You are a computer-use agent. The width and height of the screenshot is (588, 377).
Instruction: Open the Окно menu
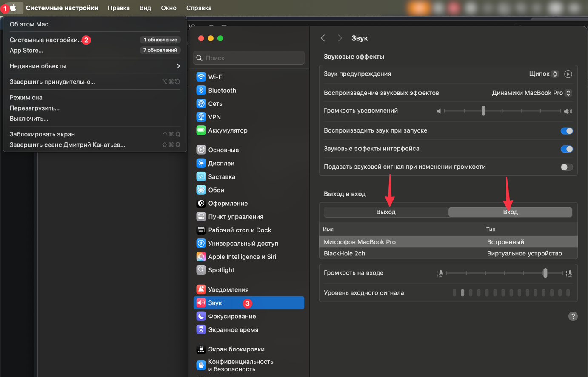(x=168, y=8)
